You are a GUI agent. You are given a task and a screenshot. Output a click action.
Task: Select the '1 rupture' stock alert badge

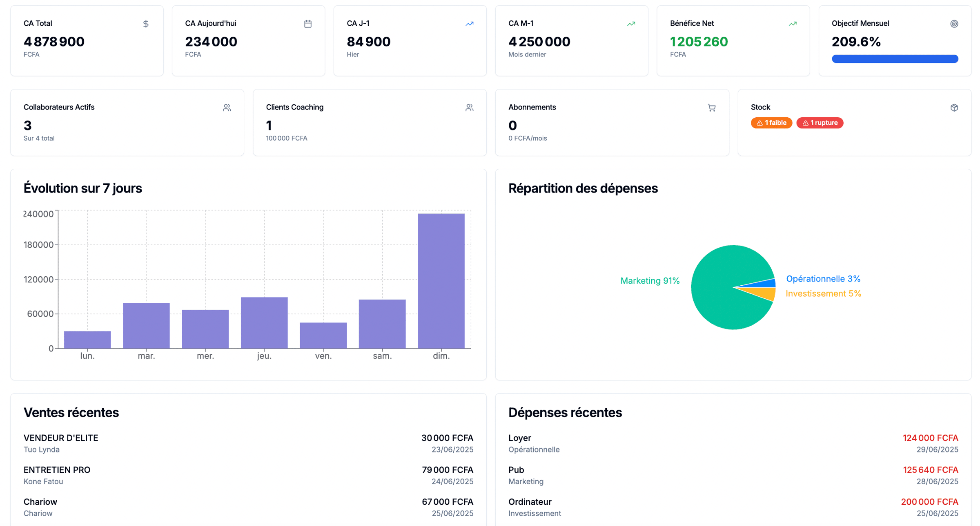[820, 123]
